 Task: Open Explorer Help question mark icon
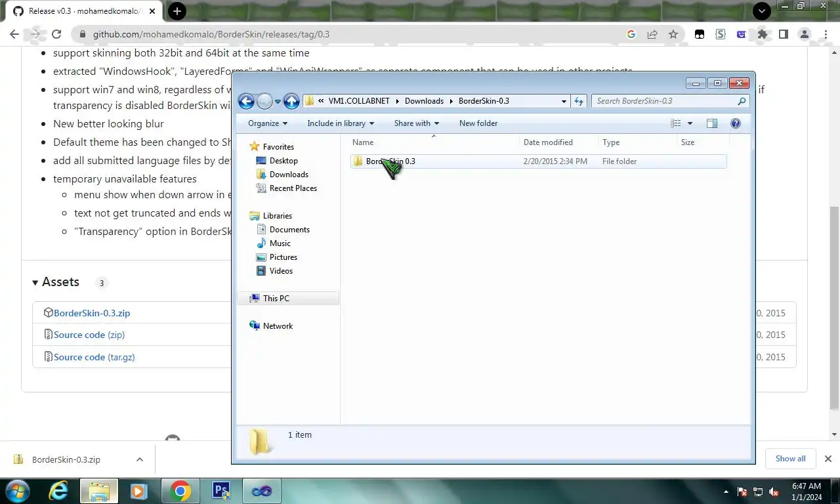pos(736,123)
